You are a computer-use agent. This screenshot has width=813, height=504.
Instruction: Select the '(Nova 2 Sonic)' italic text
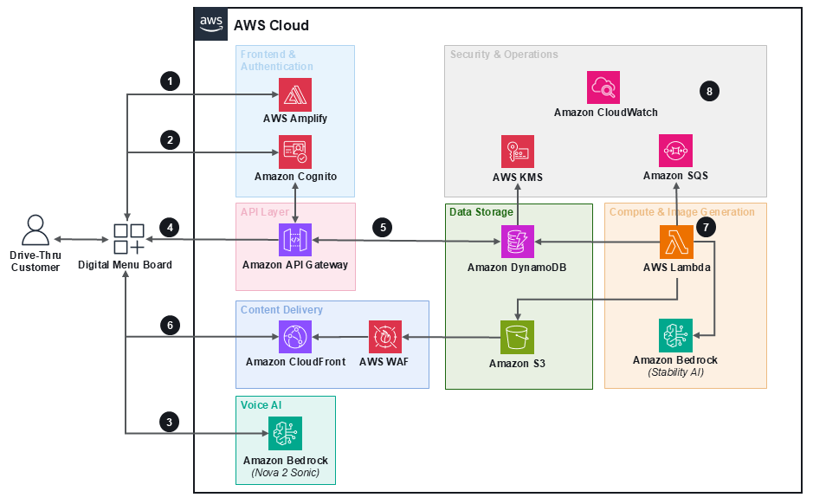pyautogui.click(x=285, y=473)
